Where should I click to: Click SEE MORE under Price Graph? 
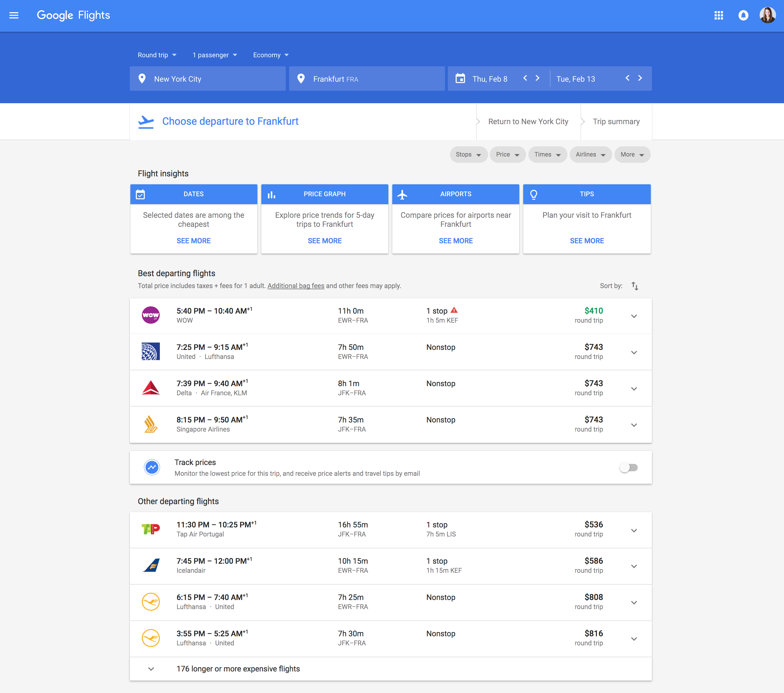(x=325, y=240)
